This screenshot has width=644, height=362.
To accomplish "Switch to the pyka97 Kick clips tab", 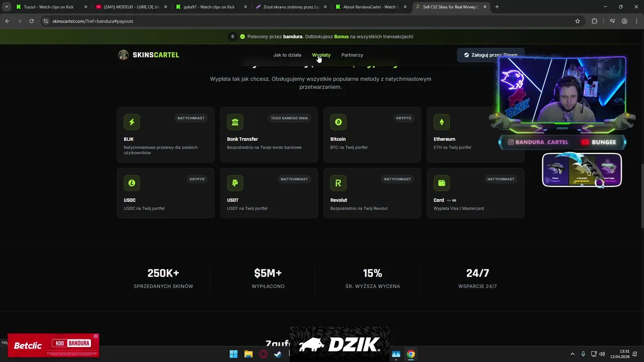I will click(x=212, y=7).
